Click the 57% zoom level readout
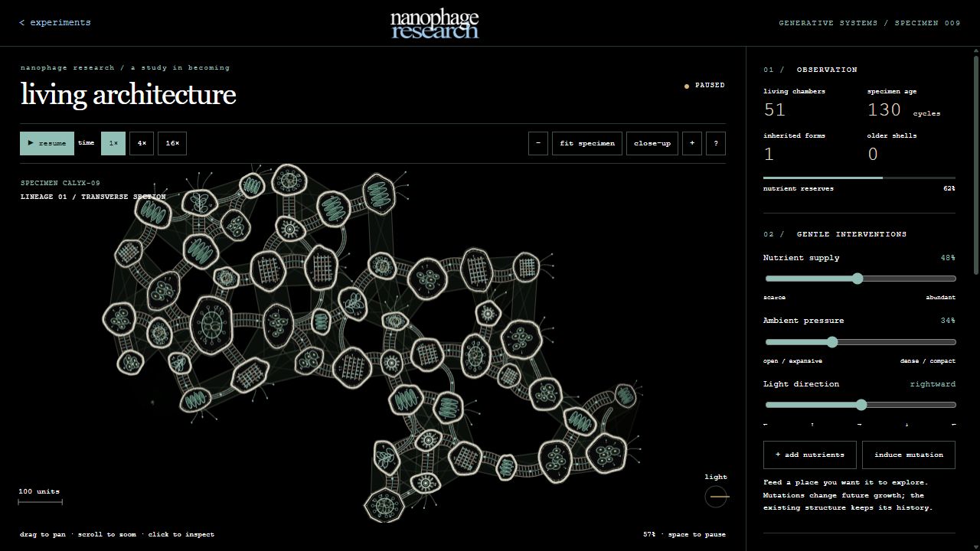This screenshot has width=980, height=551. pyautogui.click(x=650, y=534)
